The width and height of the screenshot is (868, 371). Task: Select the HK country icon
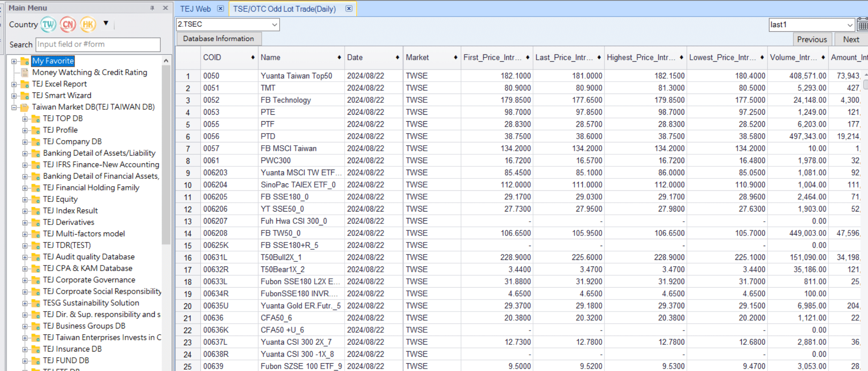(x=88, y=24)
